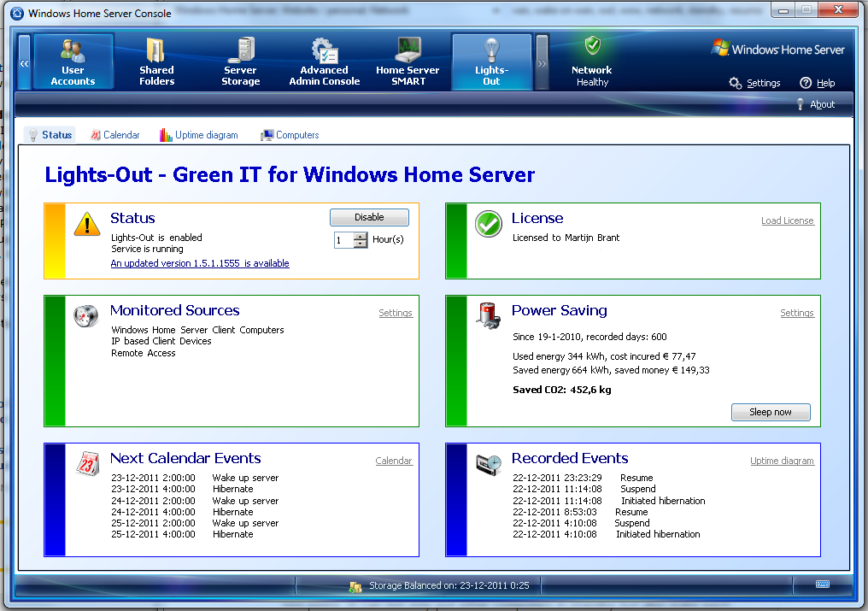Open Settings for Monitored Sources

click(x=396, y=313)
